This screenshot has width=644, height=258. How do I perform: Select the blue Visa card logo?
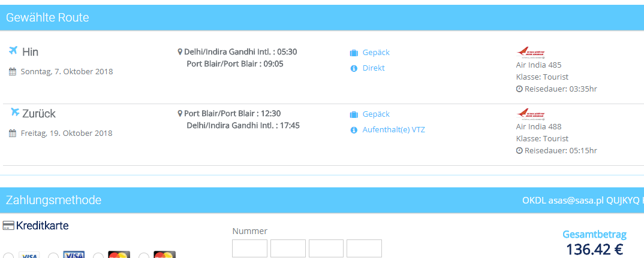(74, 254)
